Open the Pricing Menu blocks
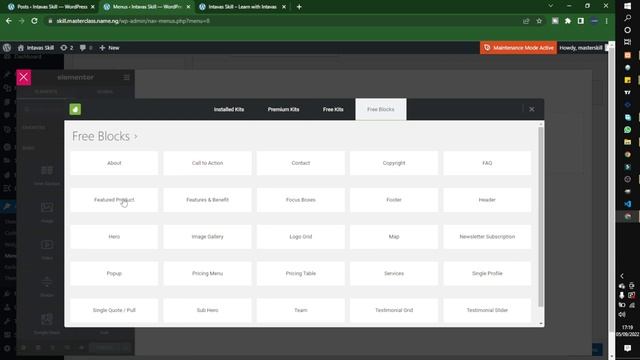The width and height of the screenshot is (640, 360). (x=207, y=273)
